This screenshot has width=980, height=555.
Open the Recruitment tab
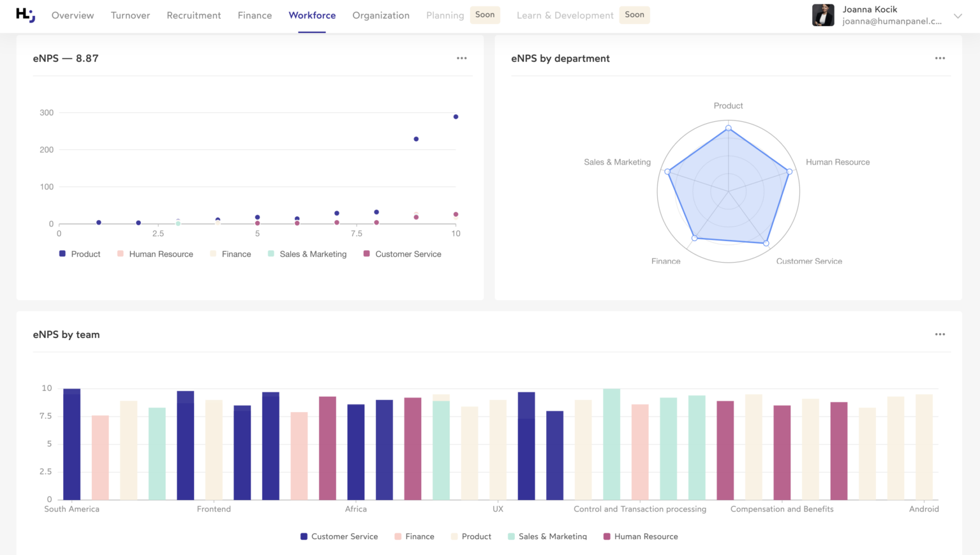point(193,15)
